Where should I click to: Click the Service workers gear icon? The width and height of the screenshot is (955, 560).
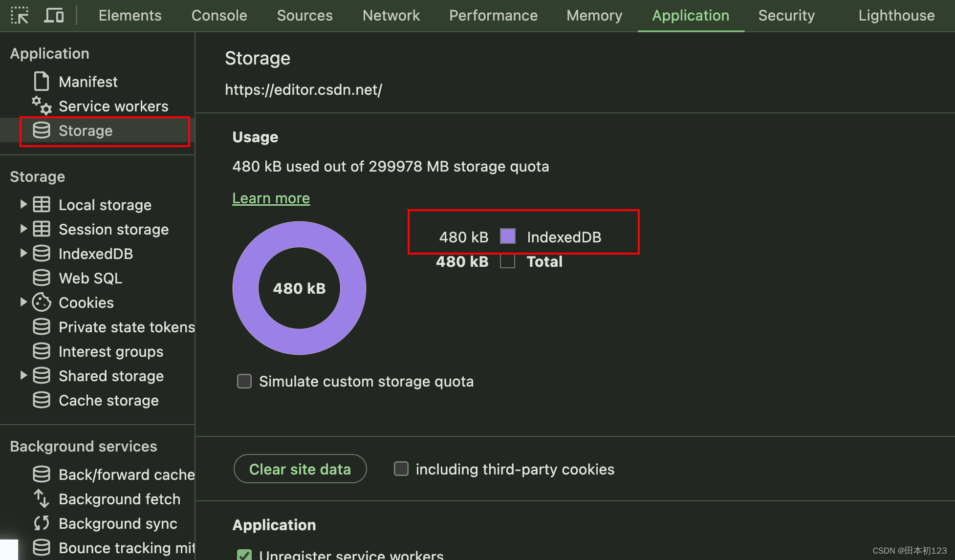click(x=42, y=106)
